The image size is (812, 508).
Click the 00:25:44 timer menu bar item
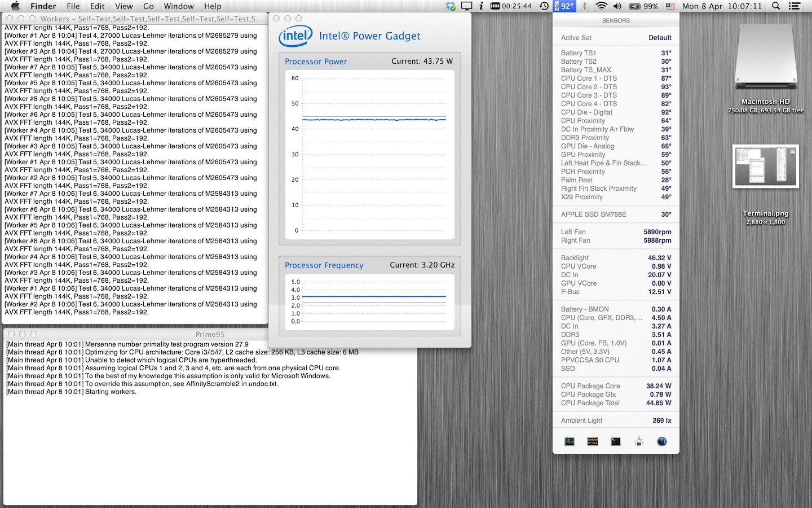(x=511, y=6)
